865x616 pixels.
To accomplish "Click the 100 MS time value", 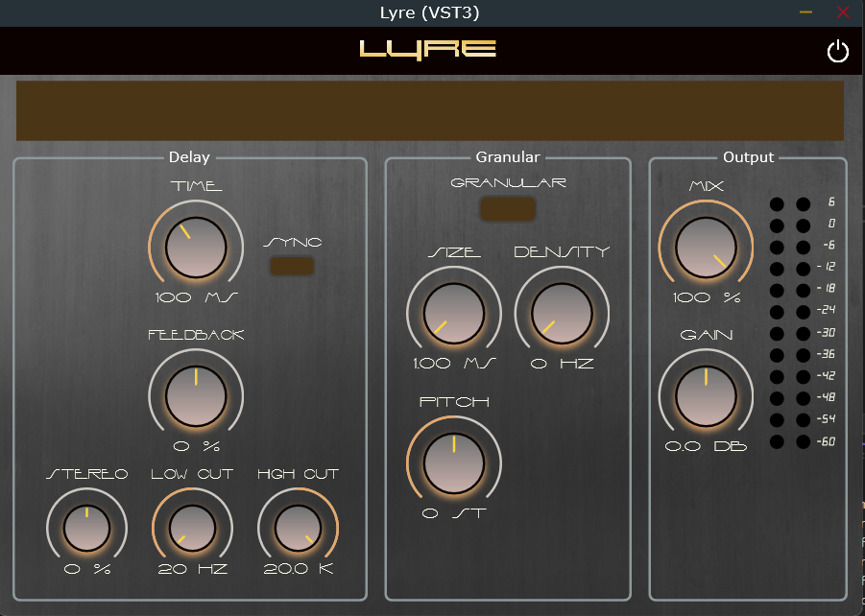I will (x=196, y=297).
